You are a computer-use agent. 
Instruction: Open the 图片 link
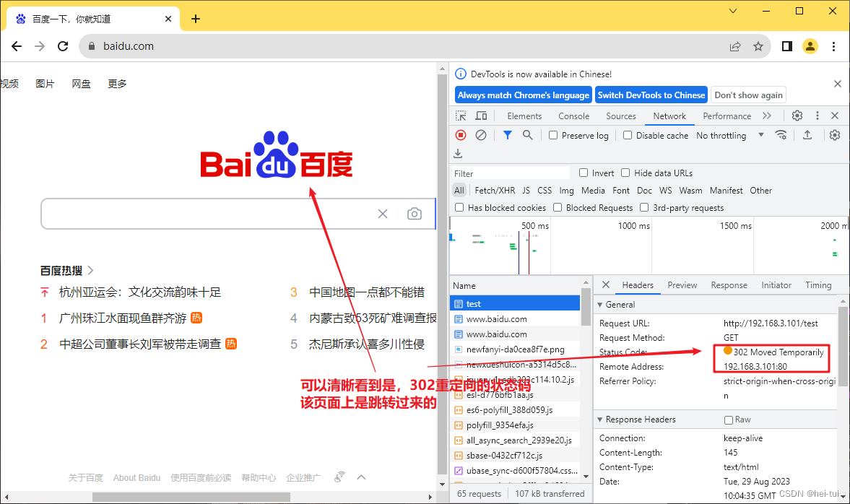pos(45,84)
